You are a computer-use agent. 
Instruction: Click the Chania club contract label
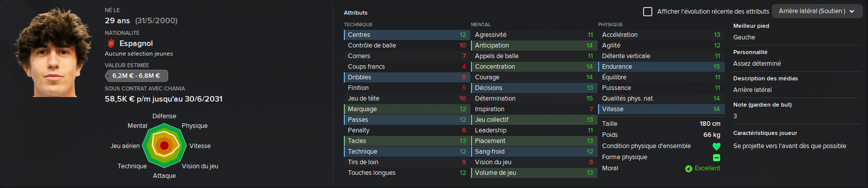(145, 88)
